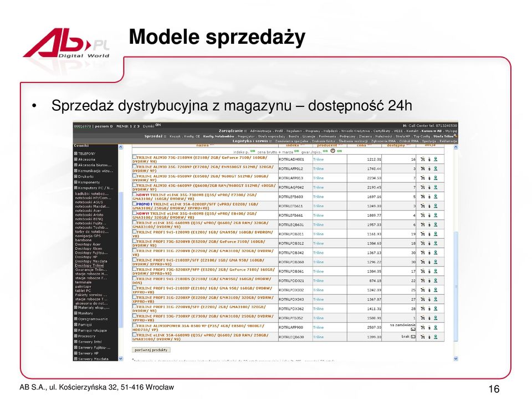The width and height of the screenshot is (532, 399).
Task: Expand Serwery HP category in tree
Action: 76,353
